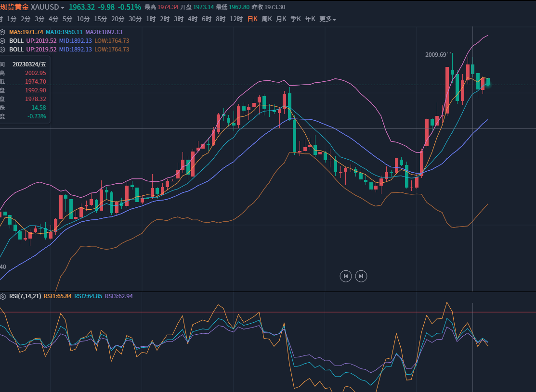Switch to the 12时 timeframe
The height and width of the screenshot is (392, 536).
click(x=236, y=19)
